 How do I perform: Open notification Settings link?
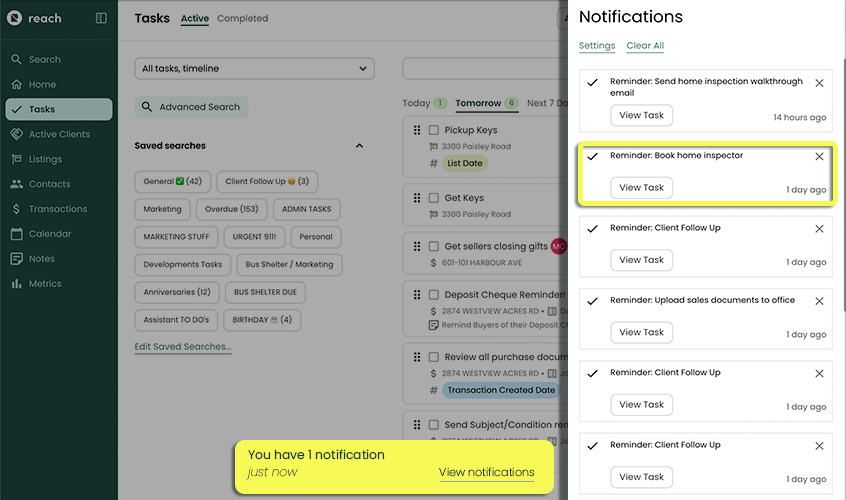(597, 46)
